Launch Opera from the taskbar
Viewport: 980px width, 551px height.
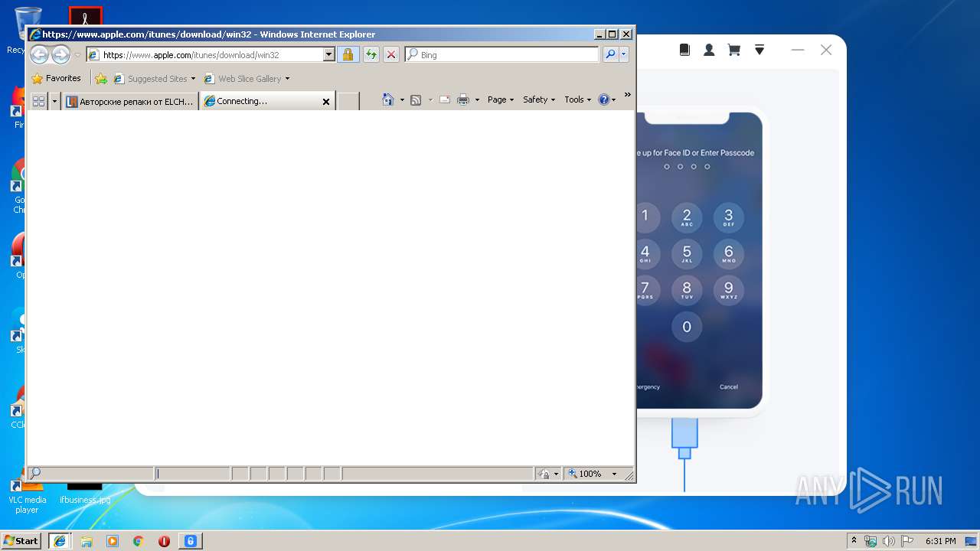[164, 541]
